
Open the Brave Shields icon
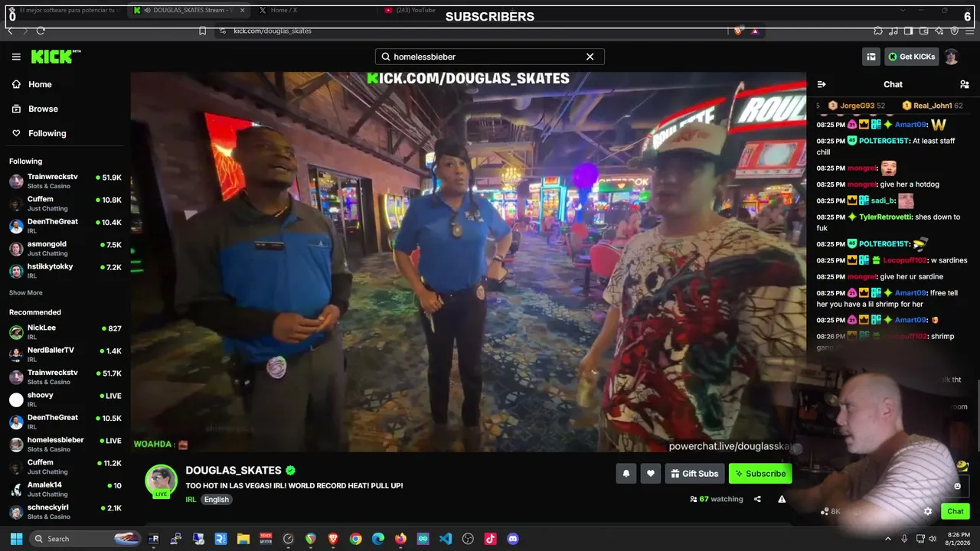tap(738, 31)
